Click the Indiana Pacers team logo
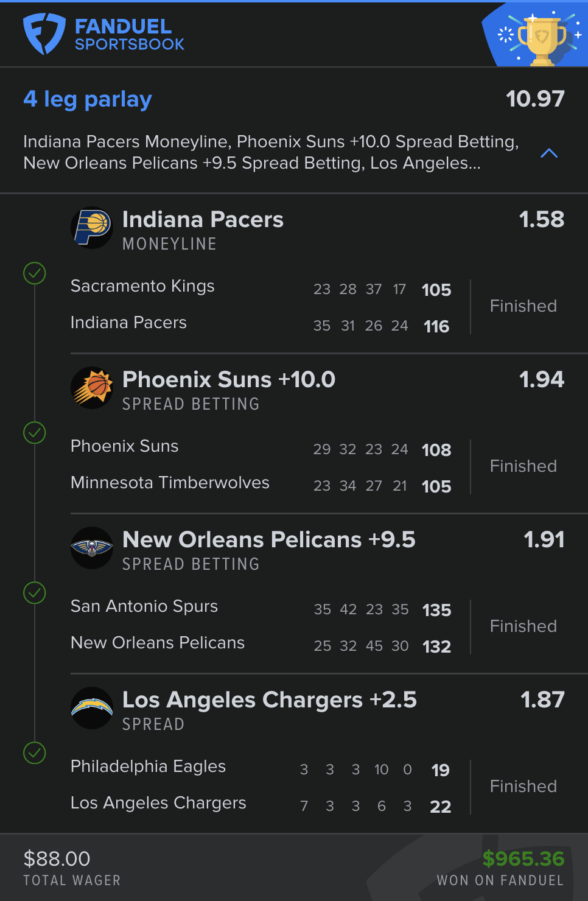 coord(92,228)
